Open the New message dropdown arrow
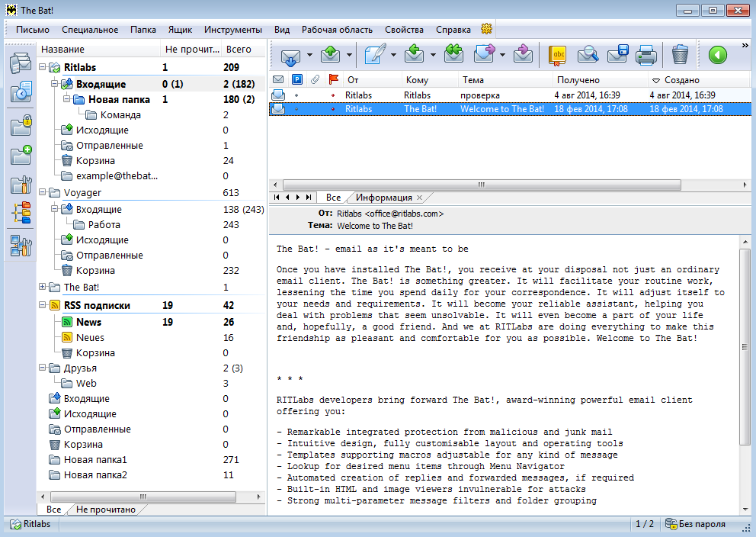Viewport: 756px width, 537px height. tap(393, 55)
